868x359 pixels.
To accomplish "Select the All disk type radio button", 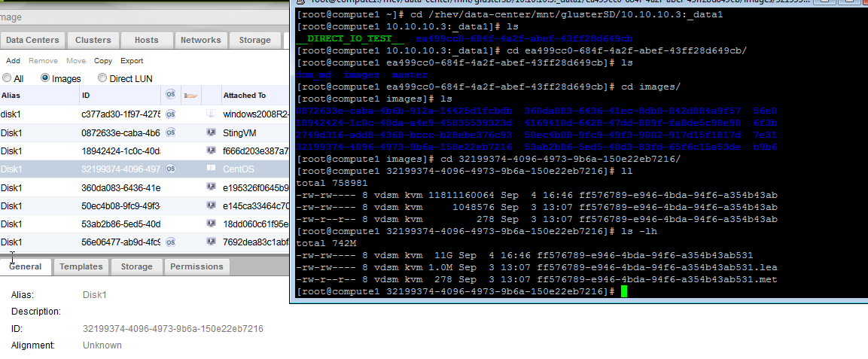I will click(7, 78).
